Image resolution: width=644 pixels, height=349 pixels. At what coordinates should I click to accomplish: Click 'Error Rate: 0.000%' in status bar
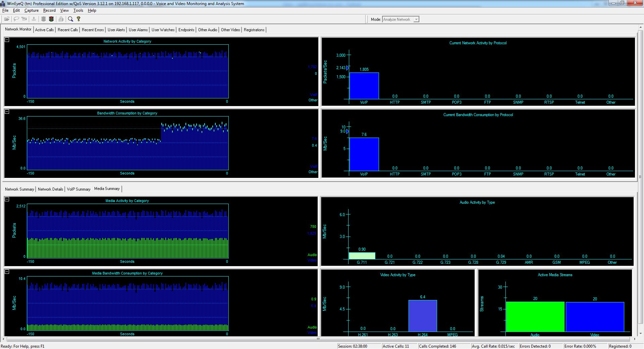pos(580,346)
